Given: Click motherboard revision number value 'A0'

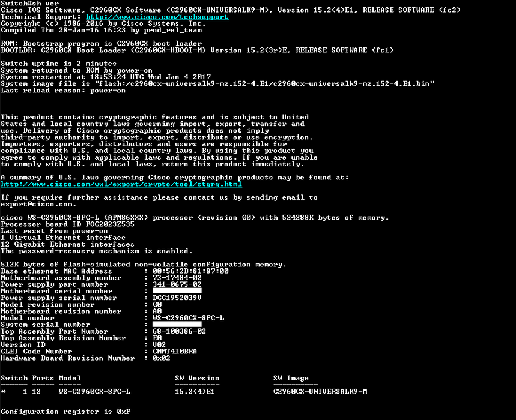Looking at the screenshot, I should [x=157, y=311].
